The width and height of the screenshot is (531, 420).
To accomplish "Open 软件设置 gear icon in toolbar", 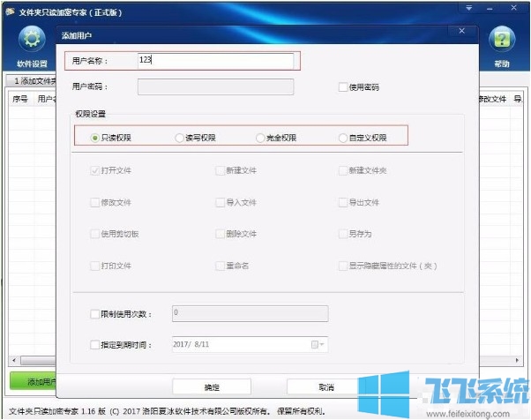I will click(32, 41).
